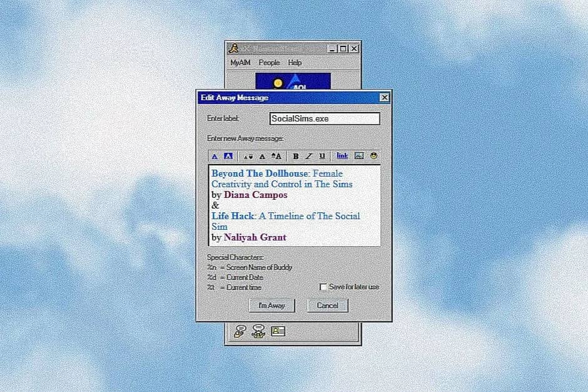Image resolution: width=588 pixels, height=392 pixels.
Task: Toggle underline formatting
Action: coord(322,156)
